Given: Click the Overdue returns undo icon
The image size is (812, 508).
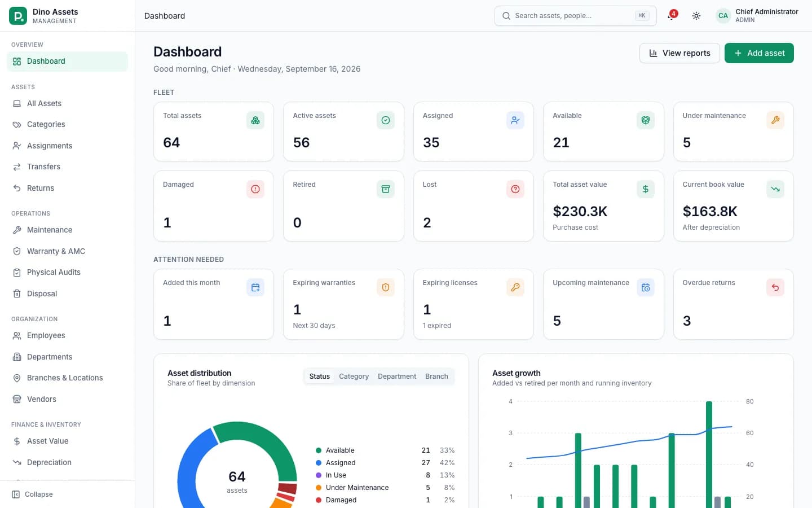Looking at the screenshot, I should coord(775,287).
